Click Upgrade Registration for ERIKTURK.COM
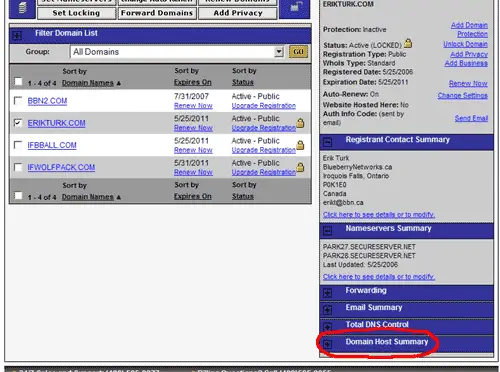 click(x=264, y=128)
